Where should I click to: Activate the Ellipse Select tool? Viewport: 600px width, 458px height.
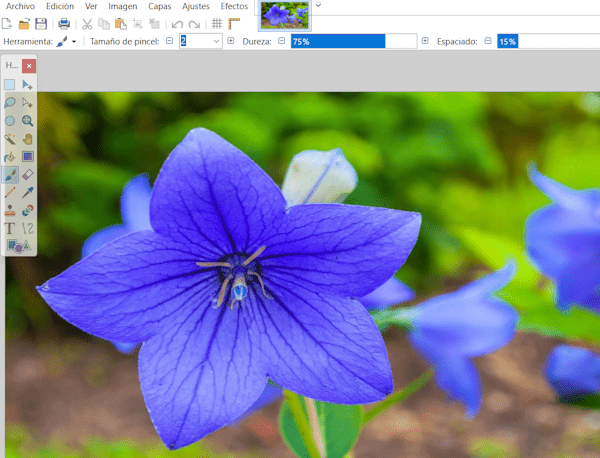point(10,121)
